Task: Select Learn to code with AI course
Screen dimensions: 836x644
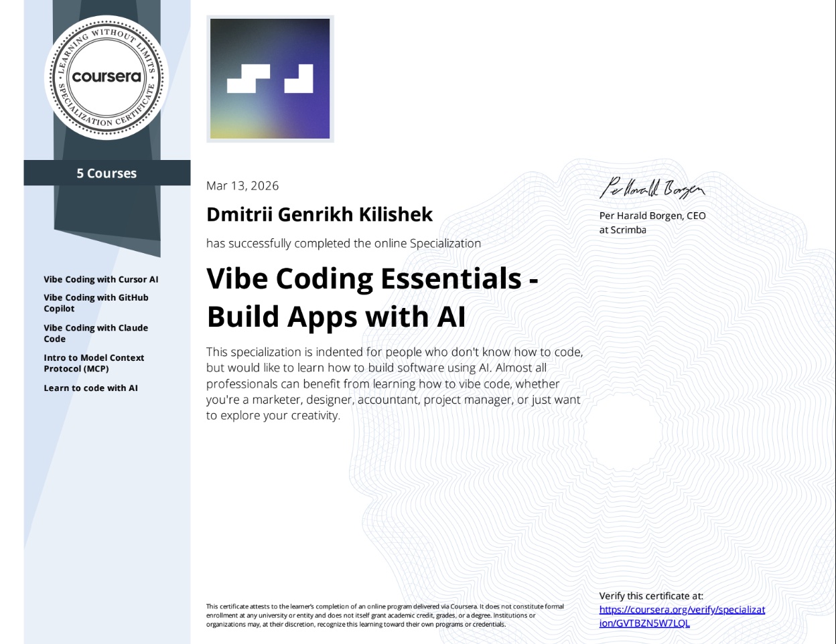Action: point(90,388)
